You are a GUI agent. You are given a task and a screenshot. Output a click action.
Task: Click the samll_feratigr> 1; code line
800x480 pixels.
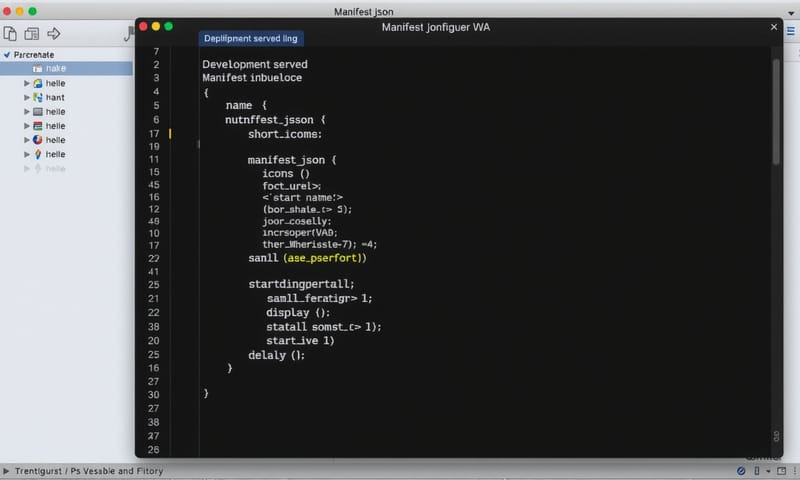click(319, 298)
